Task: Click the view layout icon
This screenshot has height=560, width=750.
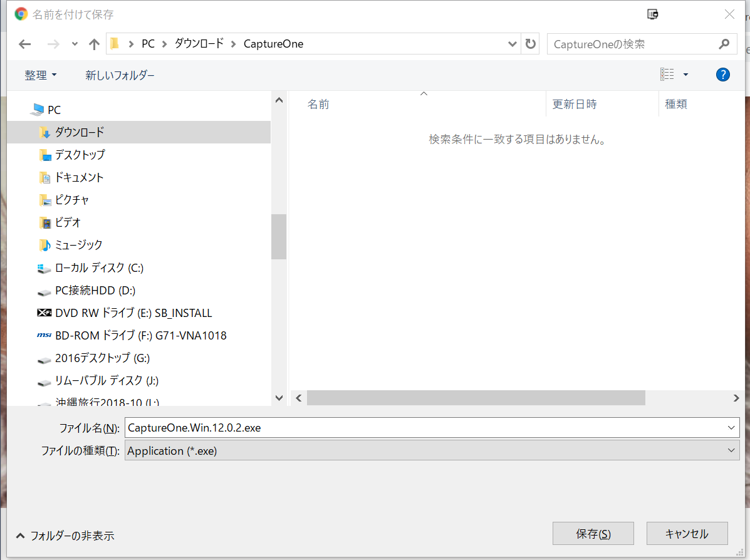Action: click(667, 75)
